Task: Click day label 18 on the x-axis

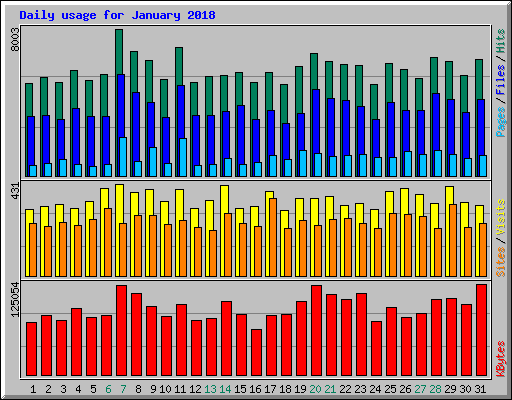Action: (285, 389)
